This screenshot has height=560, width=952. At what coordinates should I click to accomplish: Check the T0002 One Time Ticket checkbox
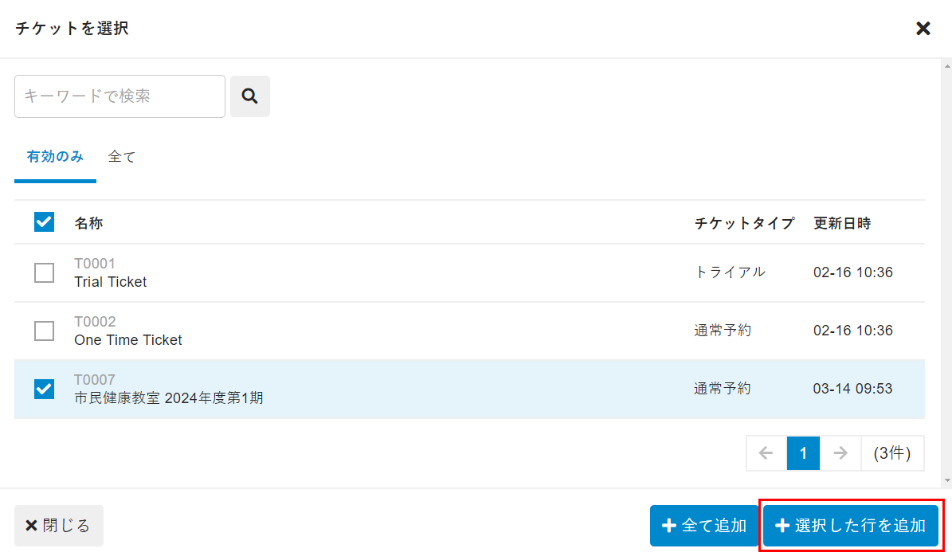click(45, 331)
